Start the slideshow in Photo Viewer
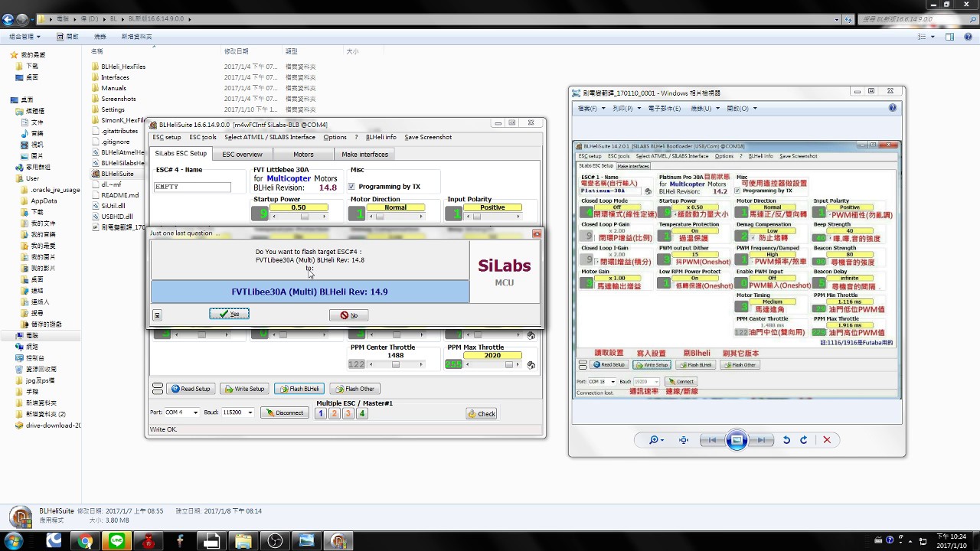980x551 pixels. [737, 440]
